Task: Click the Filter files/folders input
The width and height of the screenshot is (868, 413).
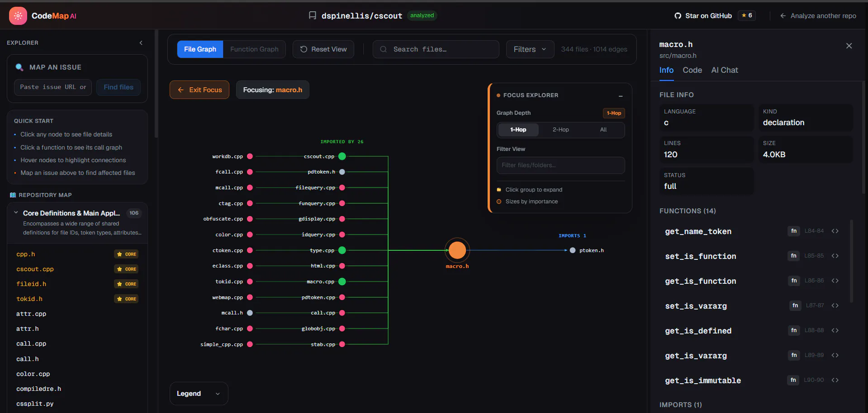Action: pyautogui.click(x=560, y=165)
